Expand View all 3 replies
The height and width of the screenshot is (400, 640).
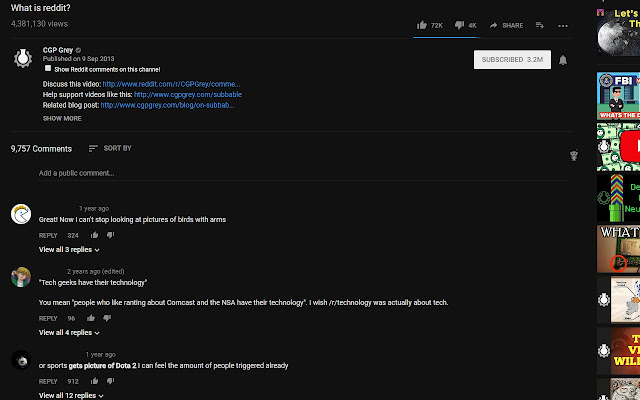(x=69, y=249)
